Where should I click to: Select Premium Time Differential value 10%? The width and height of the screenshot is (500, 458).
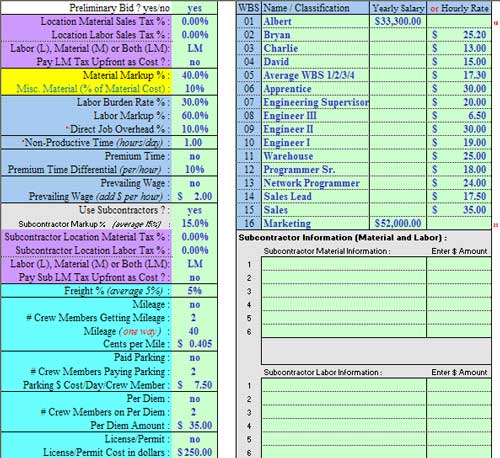coord(195,170)
